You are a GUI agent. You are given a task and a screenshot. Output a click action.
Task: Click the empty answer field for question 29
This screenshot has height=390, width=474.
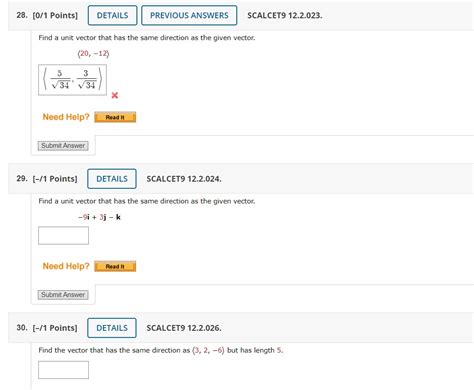(x=63, y=236)
